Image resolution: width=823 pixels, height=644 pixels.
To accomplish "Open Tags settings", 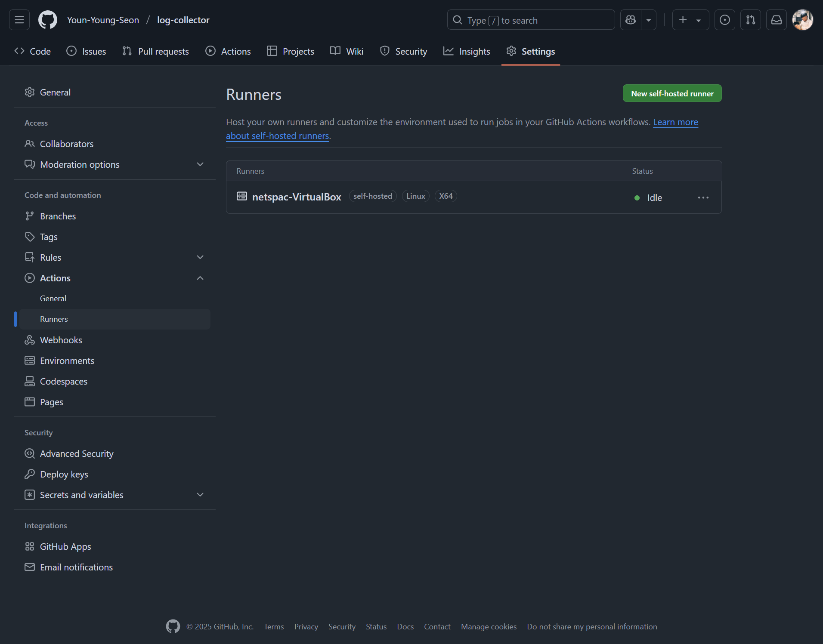I will pos(115,237).
